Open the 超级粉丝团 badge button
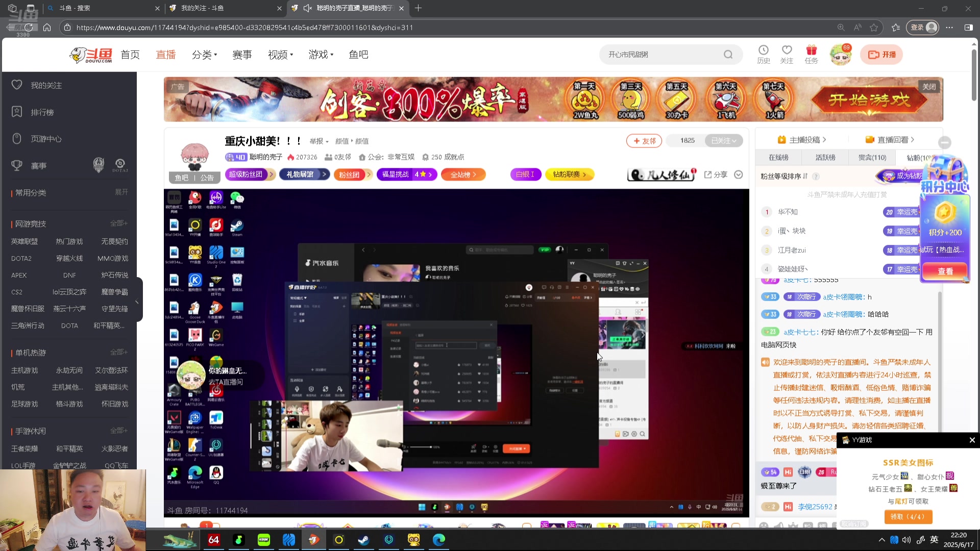 (x=250, y=174)
